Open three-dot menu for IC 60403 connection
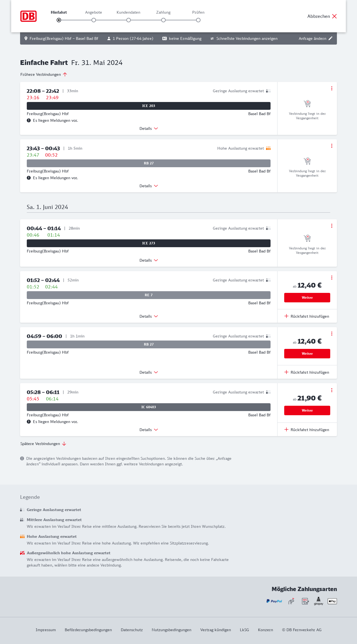Screen dimensions: 357x644 tap(332, 390)
